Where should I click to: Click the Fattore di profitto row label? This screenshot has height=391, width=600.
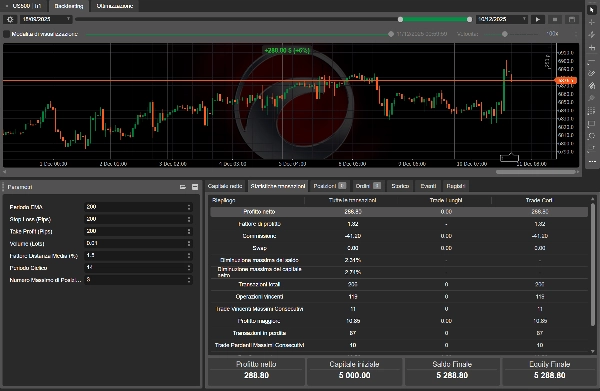(x=259, y=224)
